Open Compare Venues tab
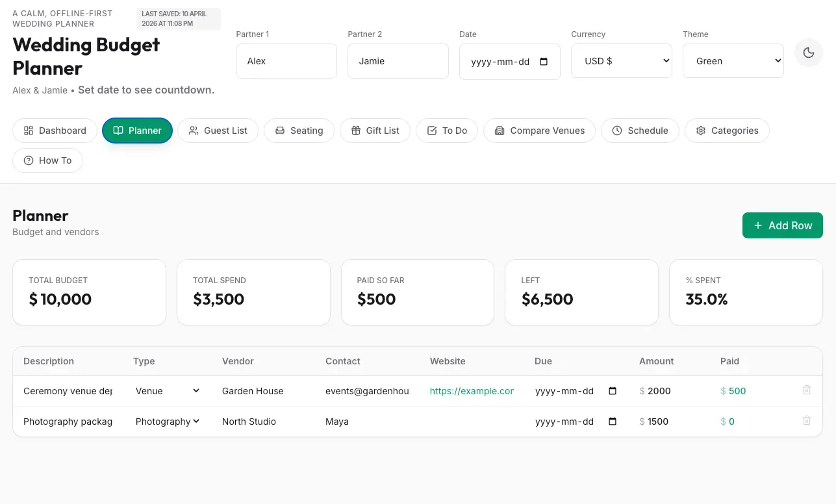Viewport: 836px width, 504px height. pos(539,131)
